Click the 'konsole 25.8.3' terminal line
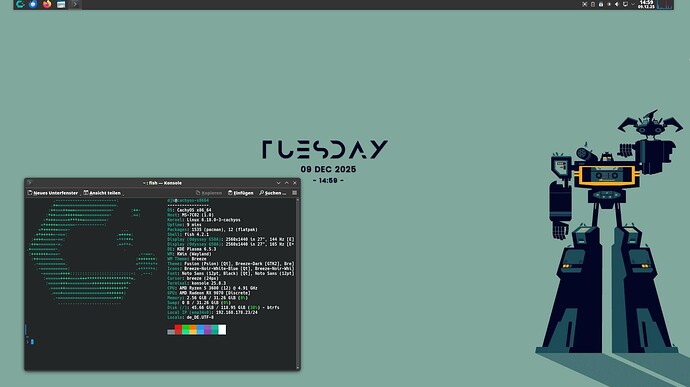Image resolution: width=690 pixels, height=387 pixels. [x=197, y=283]
